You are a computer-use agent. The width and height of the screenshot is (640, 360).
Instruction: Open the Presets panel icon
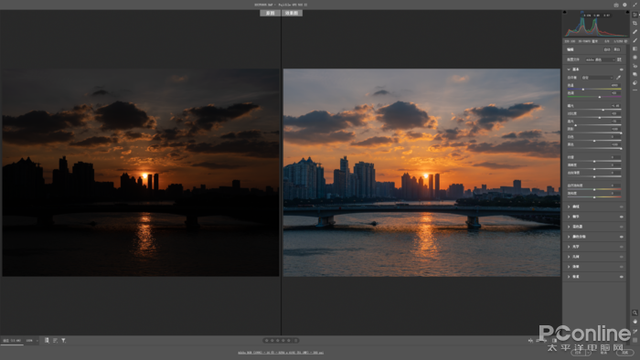635,83
